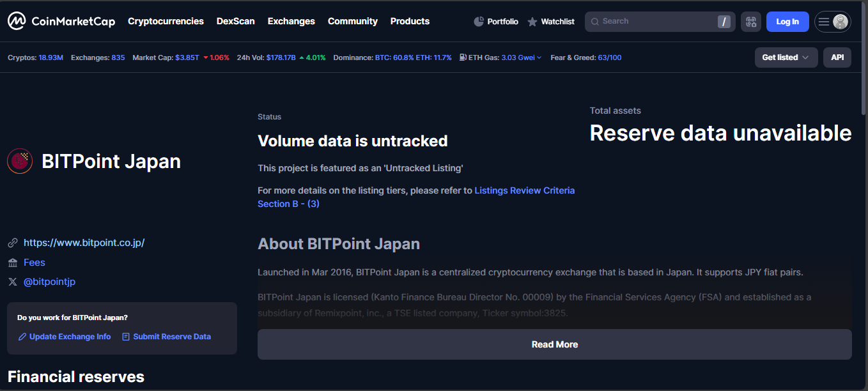
Task: Open the Cryptocurrencies menu
Action: tap(166, 21)
